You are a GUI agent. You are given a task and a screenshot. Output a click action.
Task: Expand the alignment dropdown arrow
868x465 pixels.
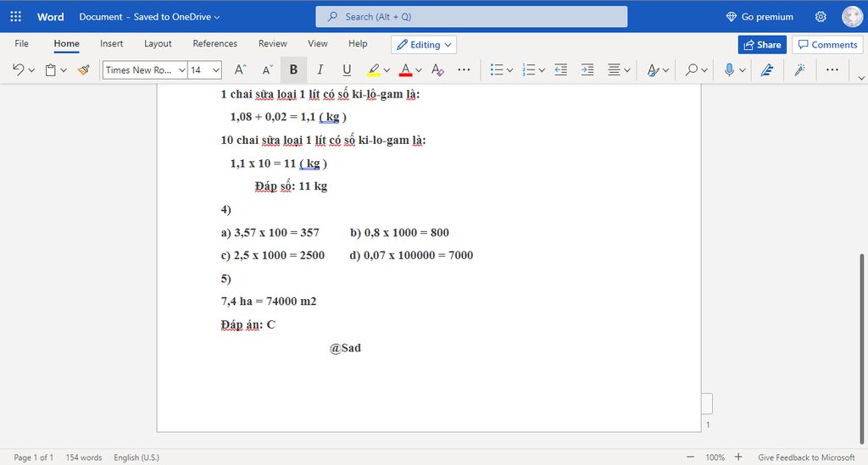627,70
